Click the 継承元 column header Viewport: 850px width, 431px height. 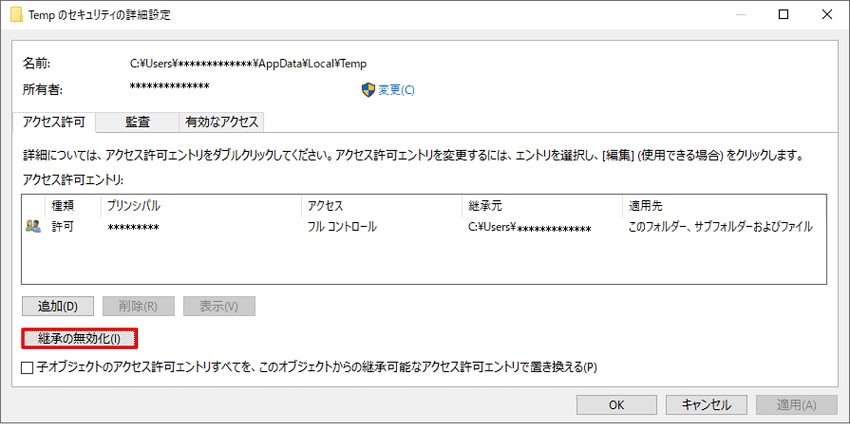click(542, 206)
